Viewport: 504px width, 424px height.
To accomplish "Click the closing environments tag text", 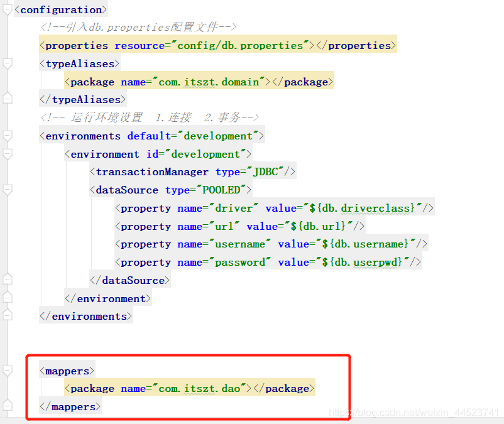I will coord(86,317).
